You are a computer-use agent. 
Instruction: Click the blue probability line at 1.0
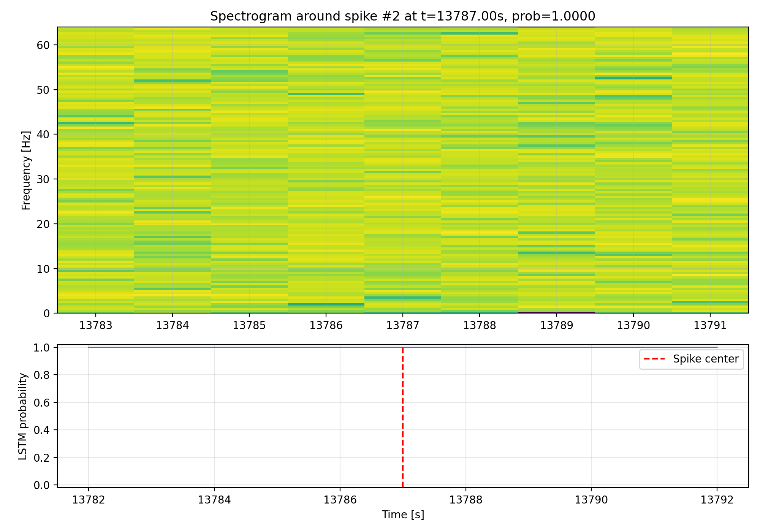[266, 347]
